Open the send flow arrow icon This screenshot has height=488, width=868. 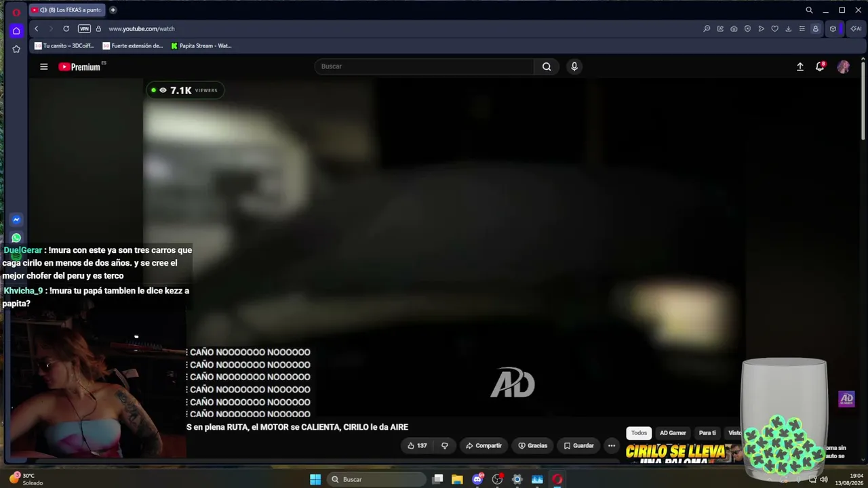coord(761,28)
